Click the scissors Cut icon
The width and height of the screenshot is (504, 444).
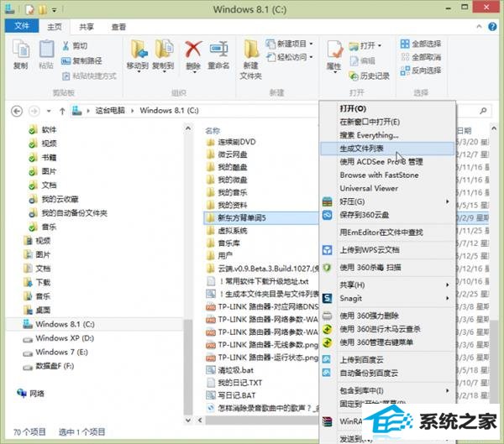click(72, 46)
